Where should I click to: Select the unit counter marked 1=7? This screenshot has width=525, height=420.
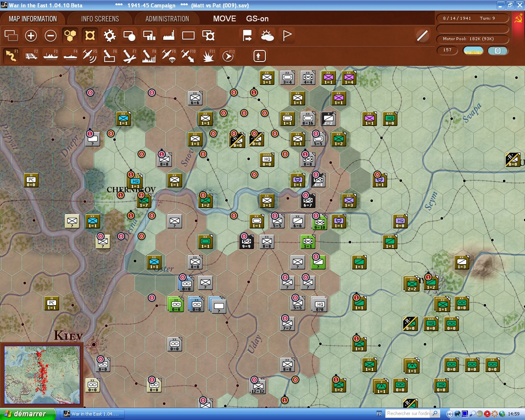pyautogui.click(x=144, y=201)
